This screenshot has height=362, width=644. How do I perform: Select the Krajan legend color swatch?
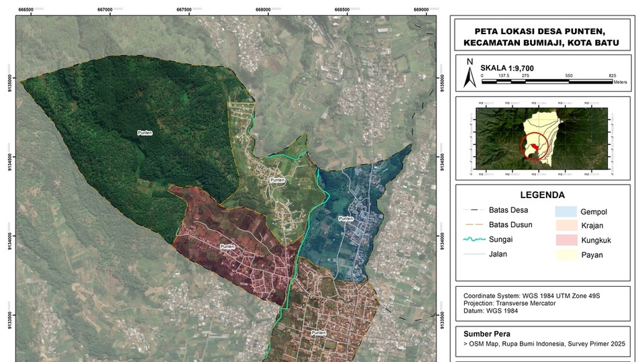(x=568, y=226)
